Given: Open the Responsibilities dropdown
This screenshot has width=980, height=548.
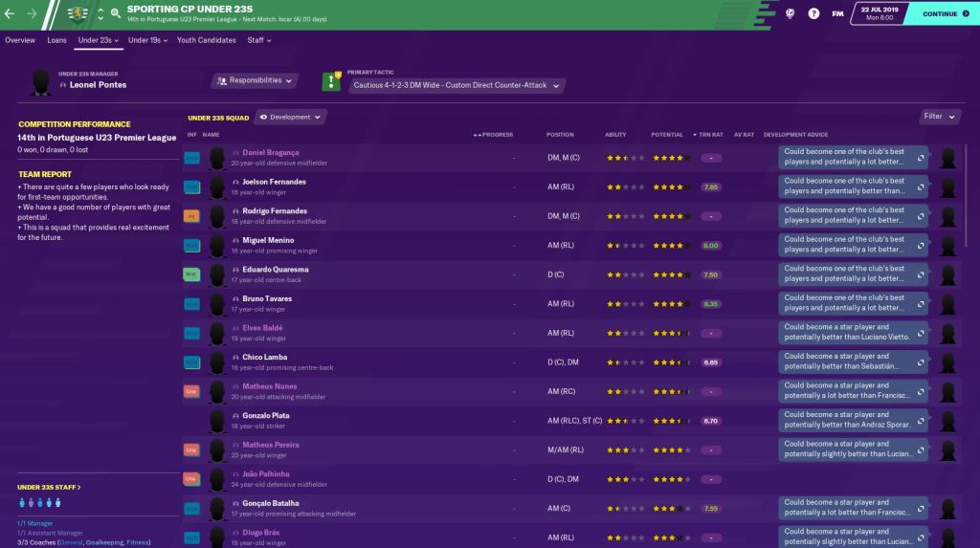Looking at the screenshot, I should 255,81.
